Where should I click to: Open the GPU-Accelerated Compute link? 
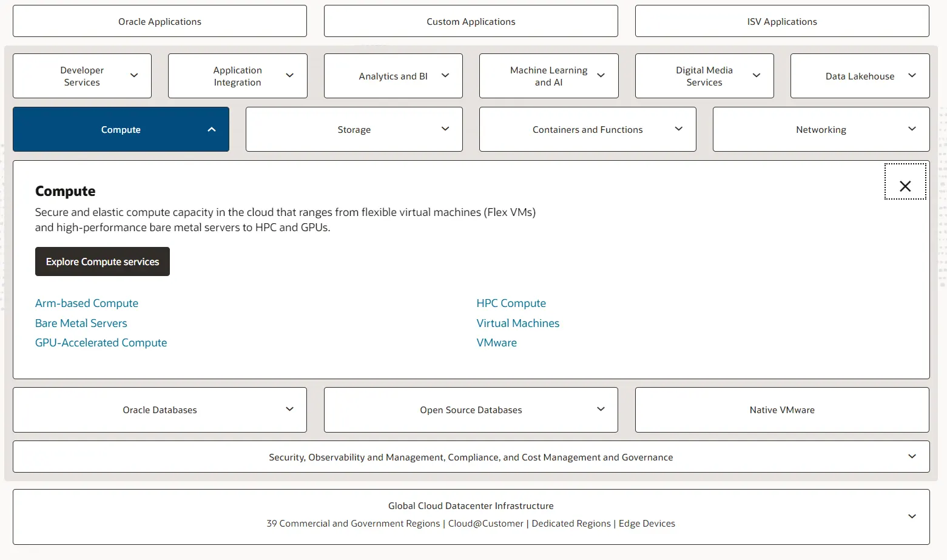click(x=101, y=343)
